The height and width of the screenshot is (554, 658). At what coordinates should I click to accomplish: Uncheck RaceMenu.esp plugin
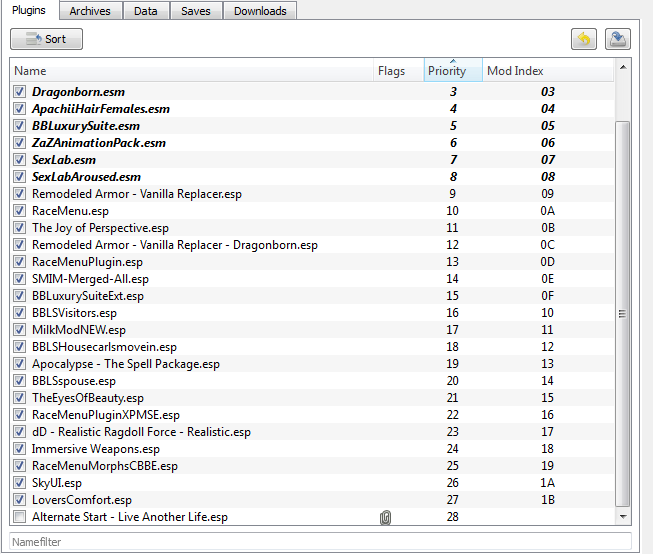tap(19, 211)
